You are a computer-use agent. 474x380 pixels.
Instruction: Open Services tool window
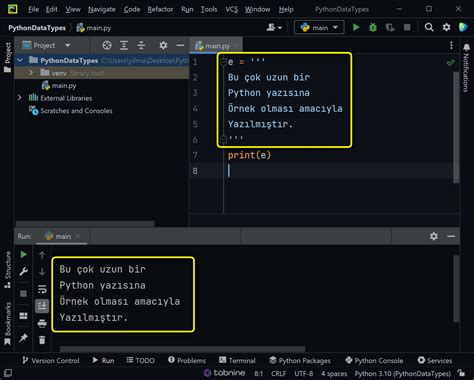pyautogui.click(x=435, y=360)
